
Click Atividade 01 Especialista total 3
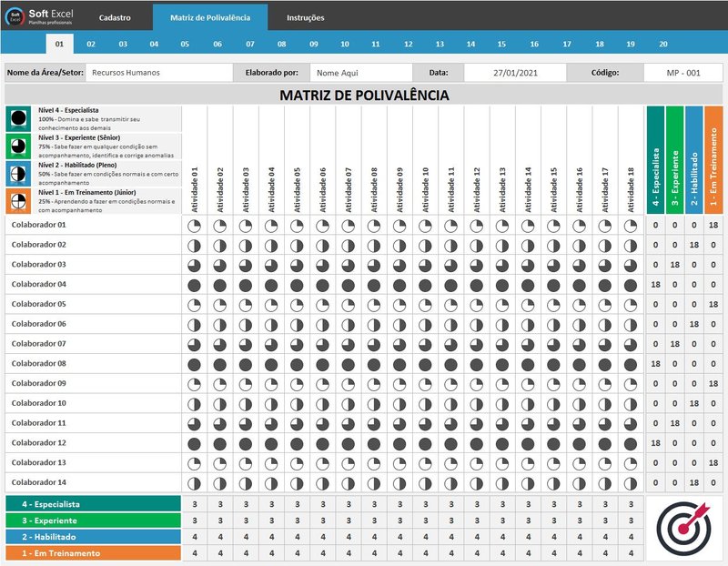[195, 504]
